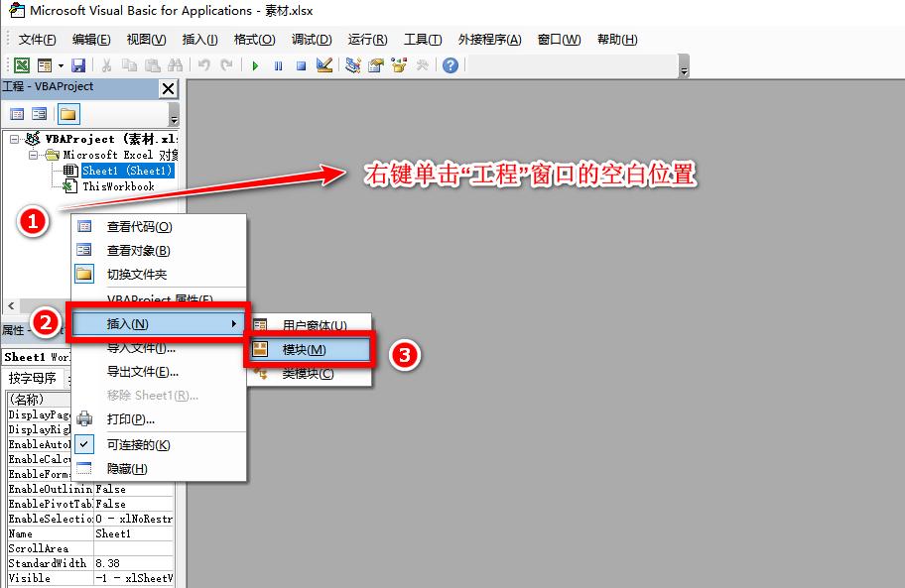Open the 插入(I) menu in menu bar
This screenshot has width=905, height=588.
199,40
